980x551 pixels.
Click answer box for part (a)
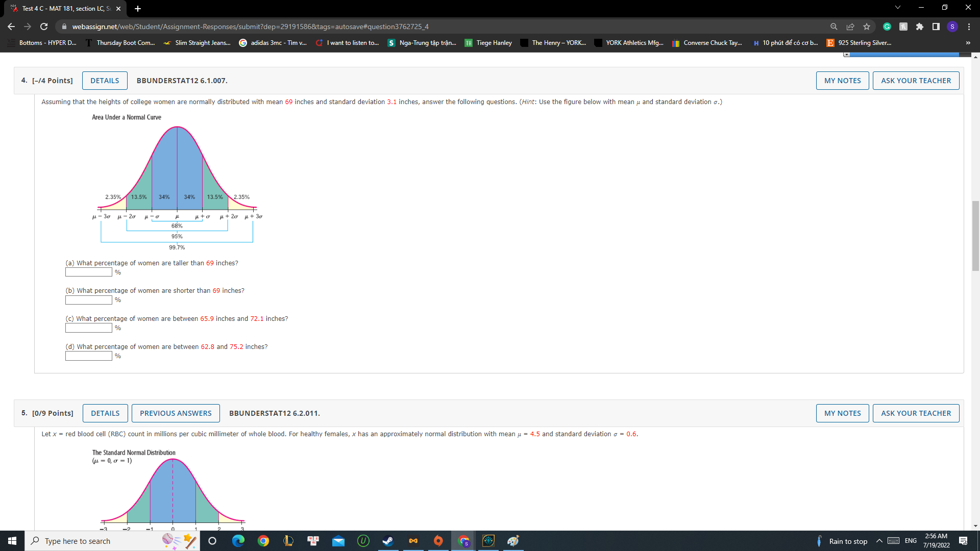tap(89, 272)
